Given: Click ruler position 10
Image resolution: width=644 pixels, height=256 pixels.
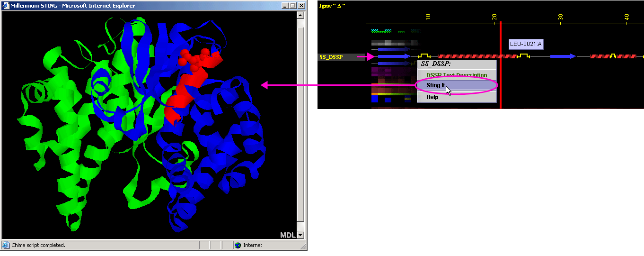Looking at the screenshot, I should pos(428,17).
